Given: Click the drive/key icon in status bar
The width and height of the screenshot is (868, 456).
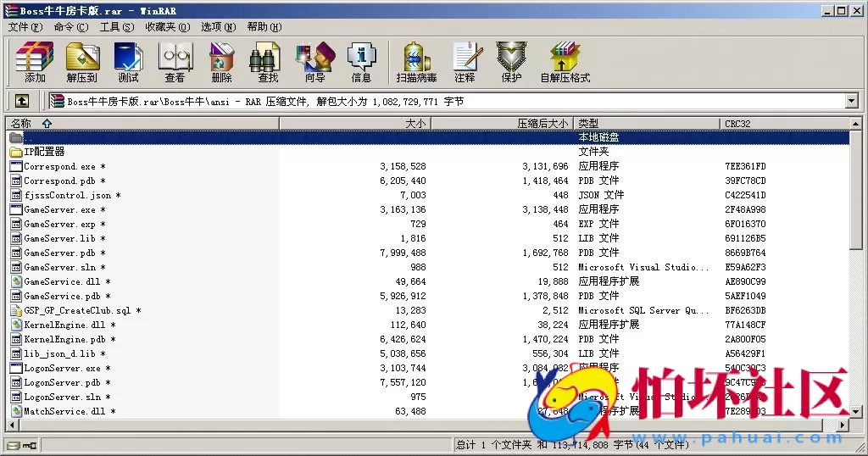Looking at the screenshot, I should (x=22, y=445).
